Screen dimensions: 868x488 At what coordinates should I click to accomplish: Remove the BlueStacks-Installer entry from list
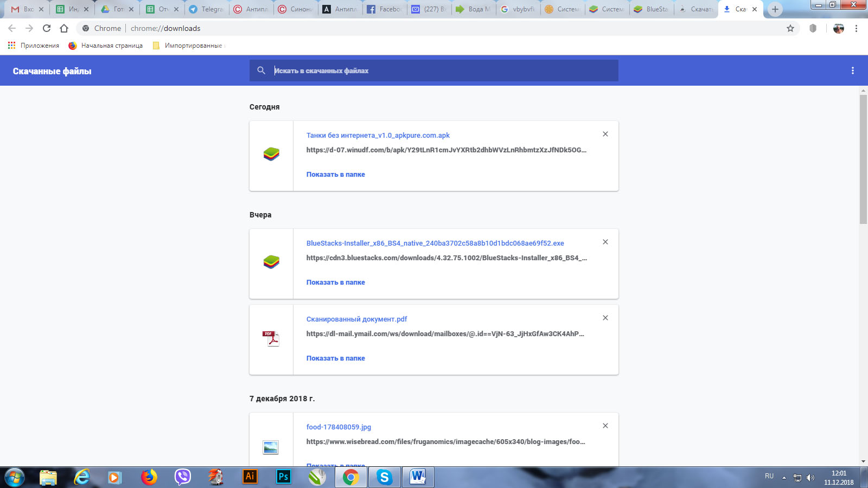605,242
